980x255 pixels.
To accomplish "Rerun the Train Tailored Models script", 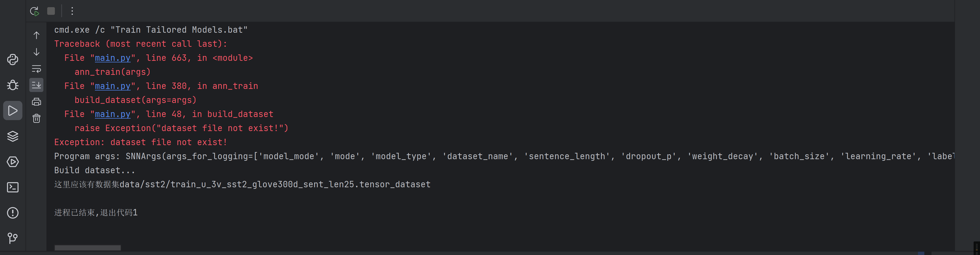I will [35, 11].
